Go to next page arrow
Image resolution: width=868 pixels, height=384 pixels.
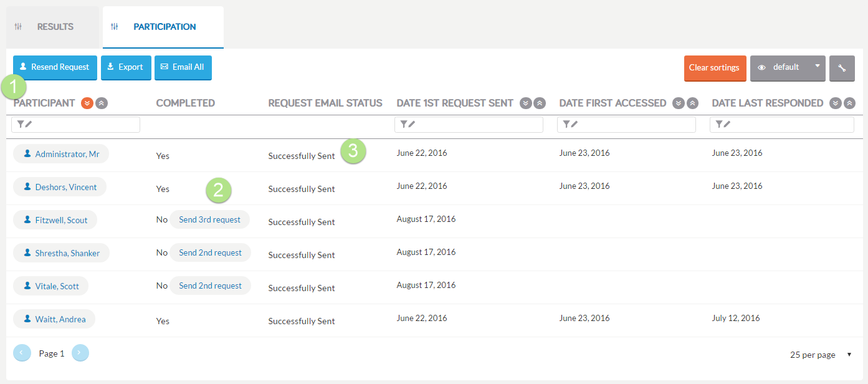coord(80,353)
